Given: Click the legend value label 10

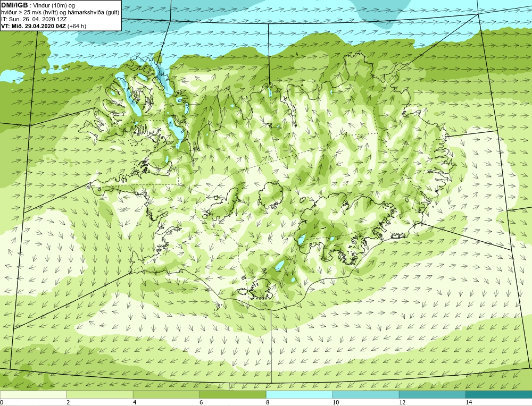Looking at the screenshot, I should click(x=336, y=402).
